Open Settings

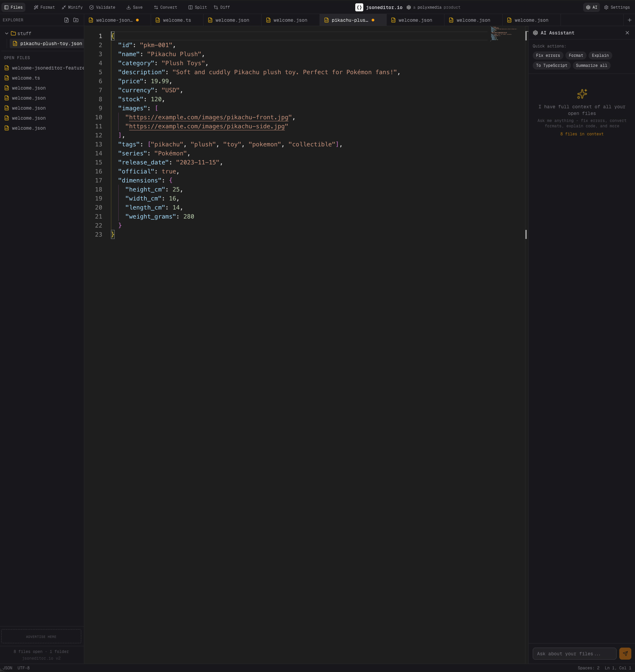pyautogui.click(x=617, y=7)
